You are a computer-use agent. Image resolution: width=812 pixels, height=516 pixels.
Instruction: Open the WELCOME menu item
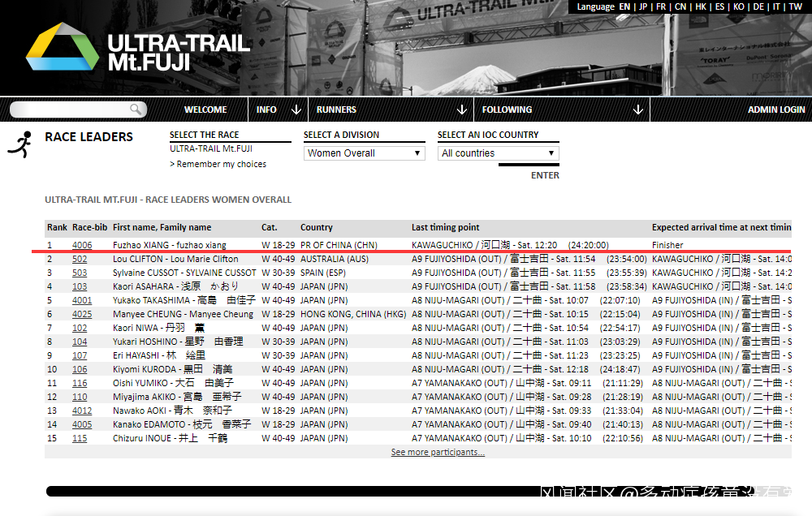(205, 110)
